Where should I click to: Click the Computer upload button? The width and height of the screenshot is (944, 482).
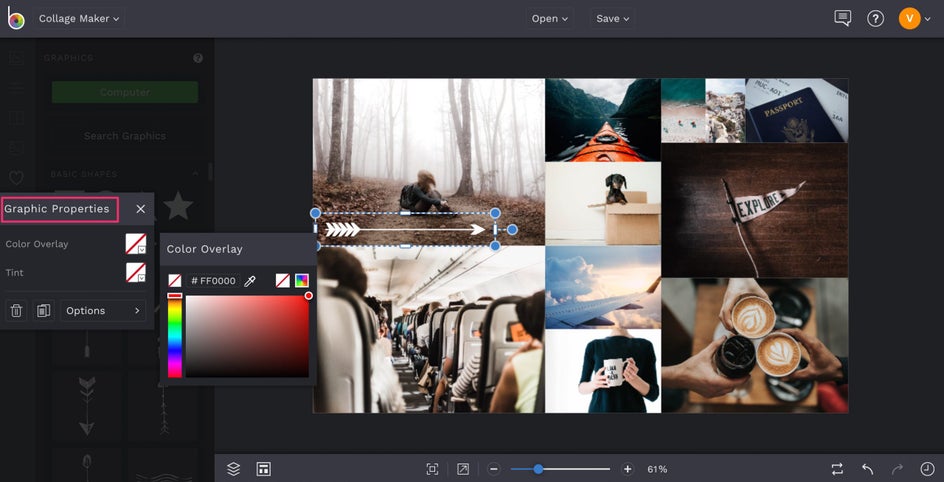pos(125,92)
